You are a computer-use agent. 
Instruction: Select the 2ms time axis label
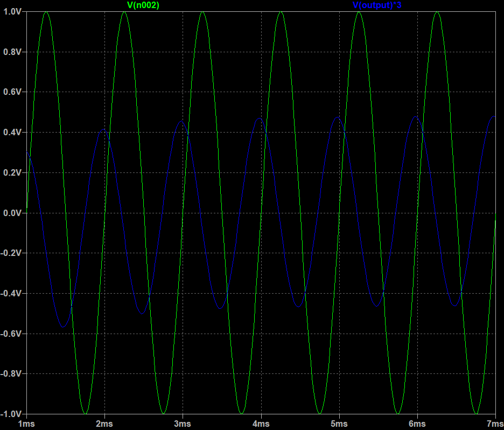(x=104, y=424)
